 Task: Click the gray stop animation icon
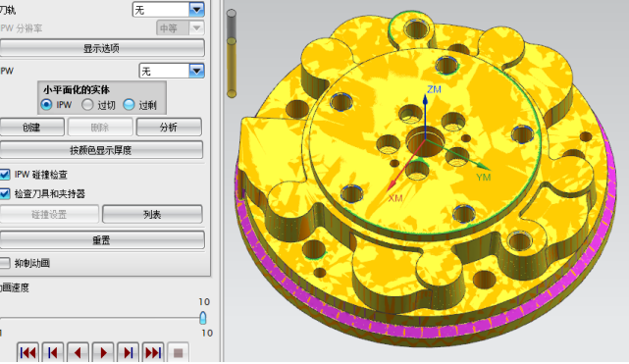tap(178, 353)
